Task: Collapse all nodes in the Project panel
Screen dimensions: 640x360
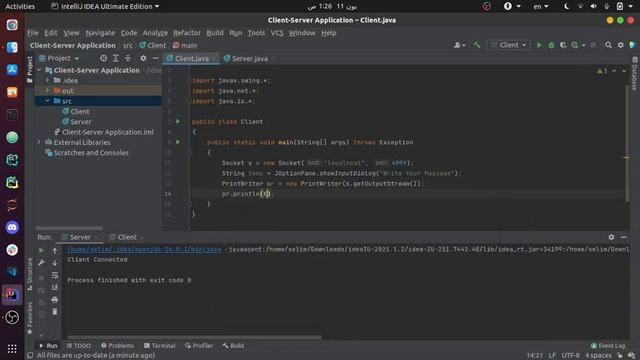Action: click(x=128, y=58)
